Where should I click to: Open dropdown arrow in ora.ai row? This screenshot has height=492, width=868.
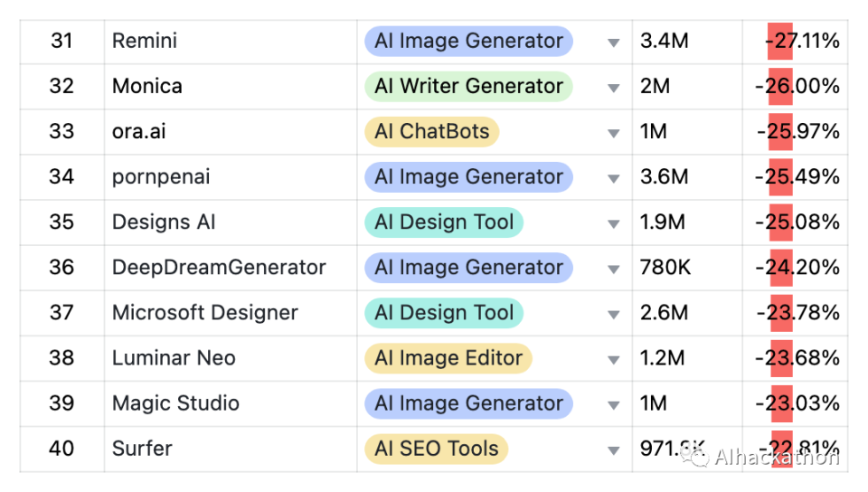[x=614, y=133]
